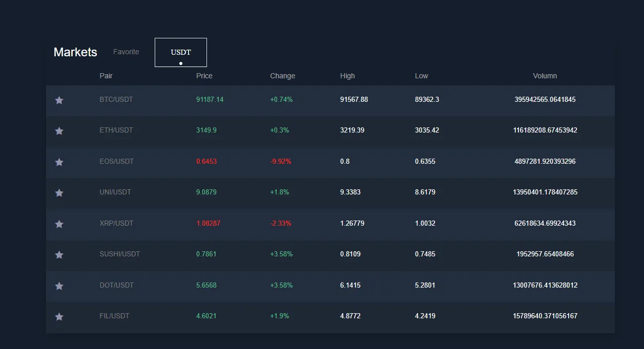Mark UNI/USDT as favorite
644x349 pixels.
59,193
